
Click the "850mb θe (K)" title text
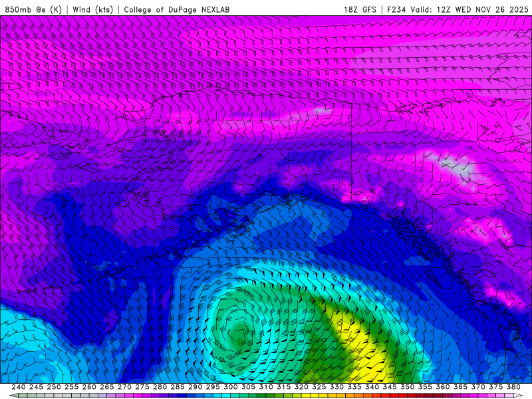(x=33, y=9)
